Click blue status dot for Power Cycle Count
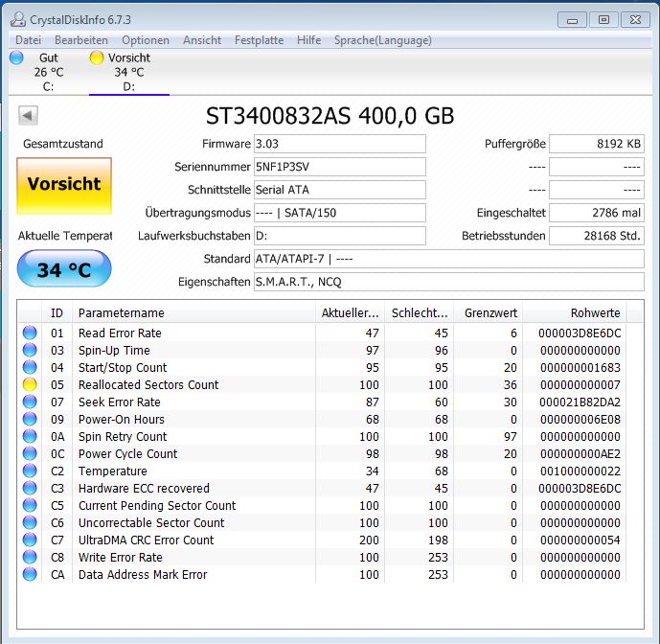Viewport: 660px width, 644px height. pyautogui.click(x=30, y=453)
